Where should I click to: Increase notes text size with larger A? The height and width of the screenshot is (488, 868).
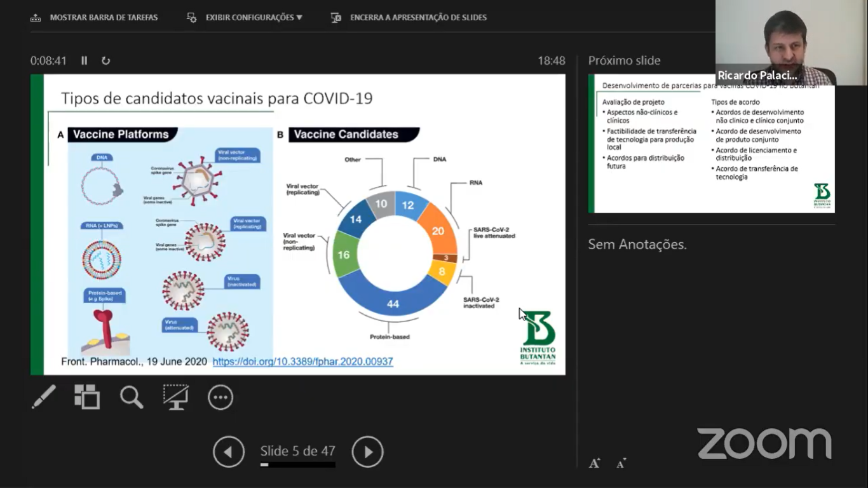click(594, 463)
